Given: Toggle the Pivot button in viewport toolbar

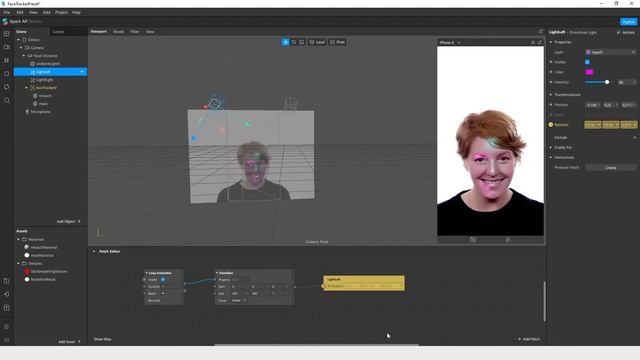Looking at the screenshot, I should click(x=338, y=42).
